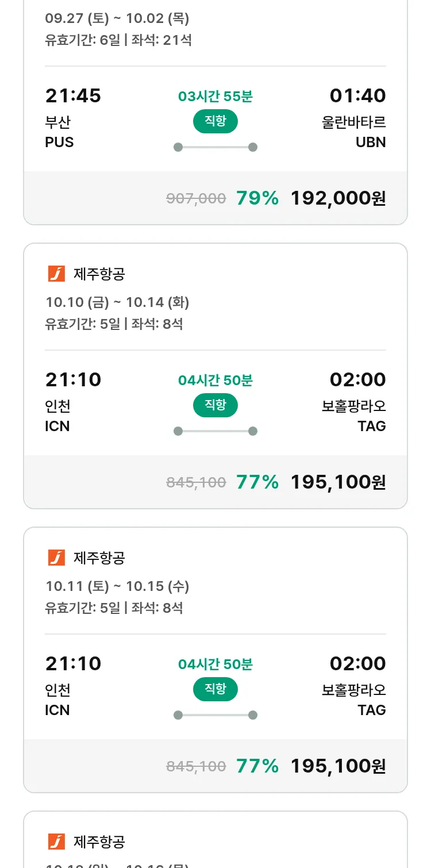Open the 10.11 (토) ~ 10.15 (수) deal
Viewport: 431px width, 868px height.
coord(117,586)
